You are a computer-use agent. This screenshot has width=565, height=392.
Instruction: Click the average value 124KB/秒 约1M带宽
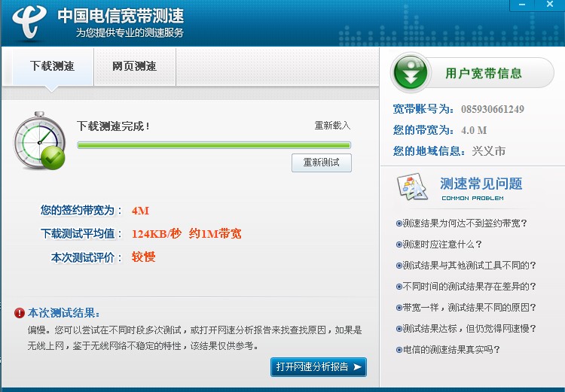click(x=186, y=234)
